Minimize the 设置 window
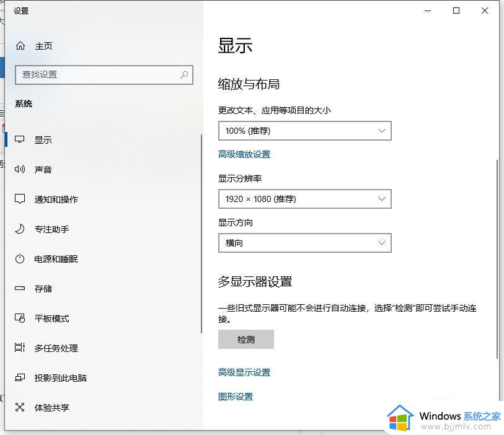504x435 pixels. (x=428, y=11)
